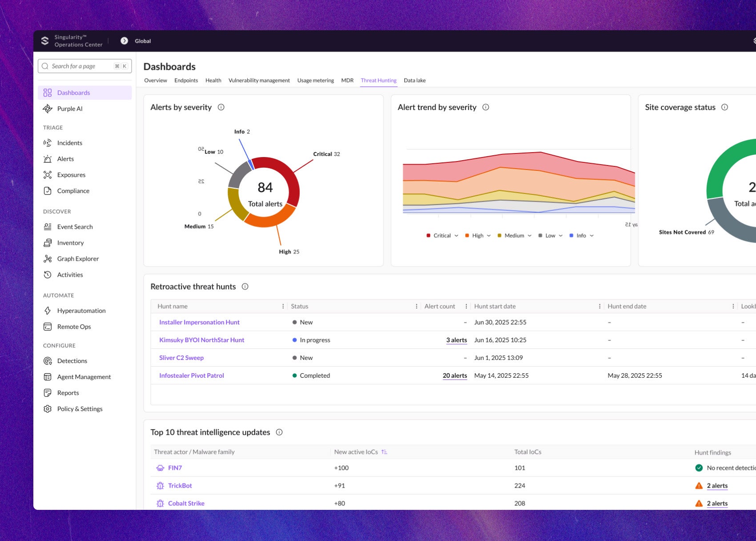Click the Purple AI sidebar icon
Viewport: 756px width, 541px height.
tap(48, 109)
